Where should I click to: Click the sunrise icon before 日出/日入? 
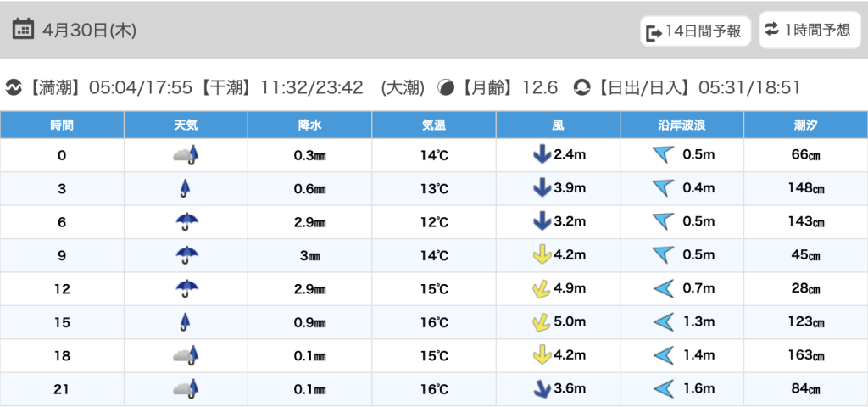point(581,87)
